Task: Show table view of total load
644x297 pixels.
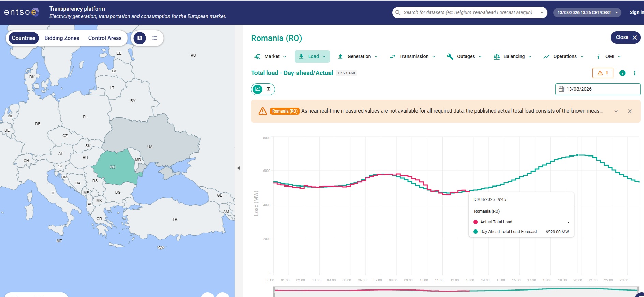Action: 268,89
